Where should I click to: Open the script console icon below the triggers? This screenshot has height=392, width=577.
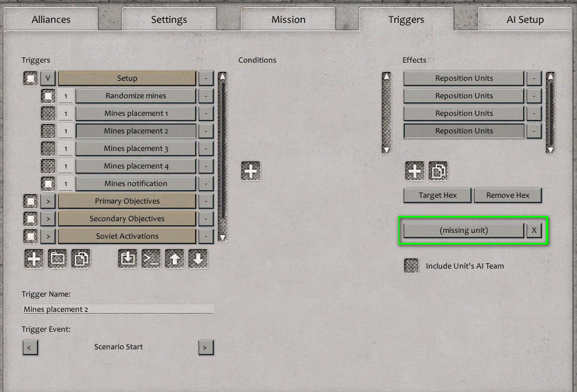tap(151, 259)
